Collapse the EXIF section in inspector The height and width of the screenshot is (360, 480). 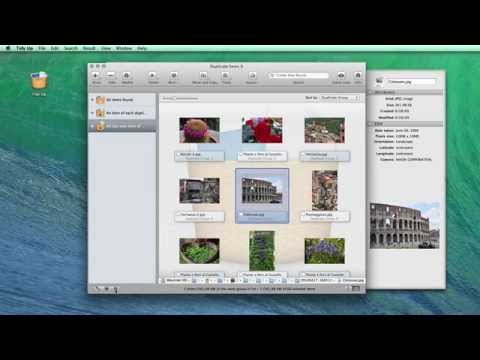click(371, 124)
